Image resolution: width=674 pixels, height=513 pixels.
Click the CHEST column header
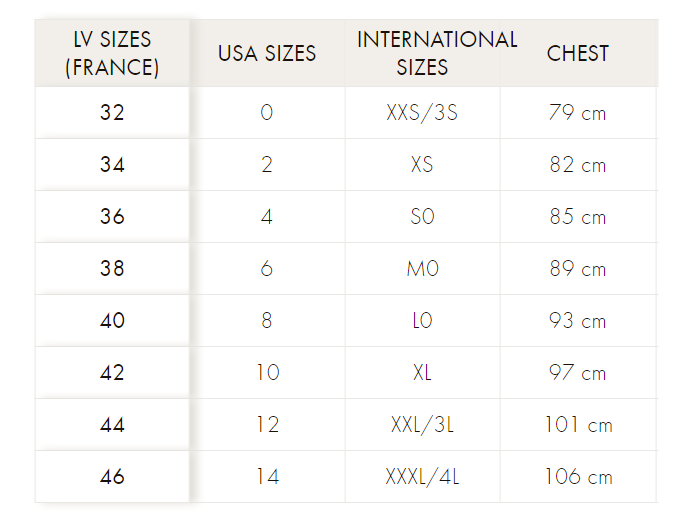(x=578, y=53)
